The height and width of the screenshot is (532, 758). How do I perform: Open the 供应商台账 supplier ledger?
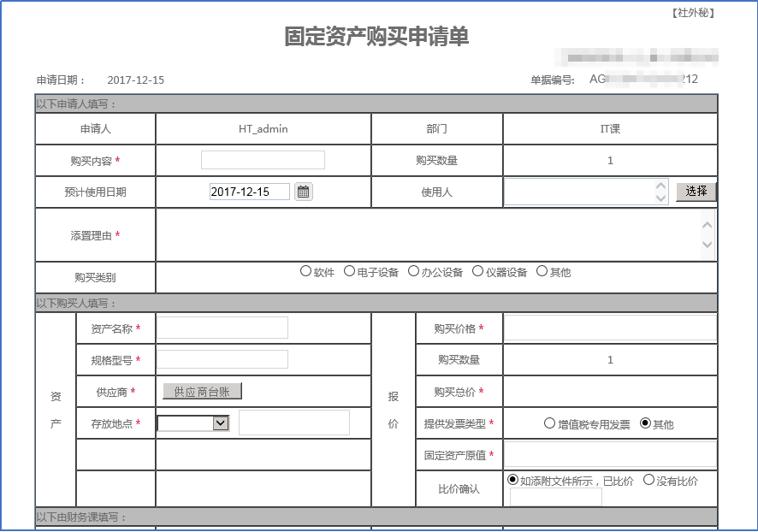pyautogui.click(x=204, y=390)
